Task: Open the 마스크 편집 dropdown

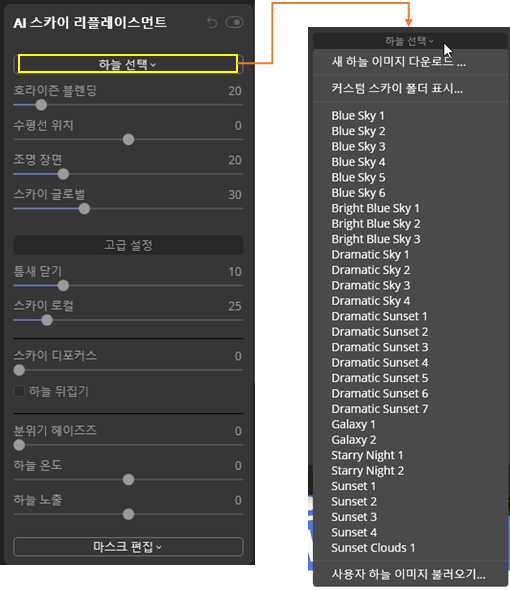Action: tap(128, 547)
